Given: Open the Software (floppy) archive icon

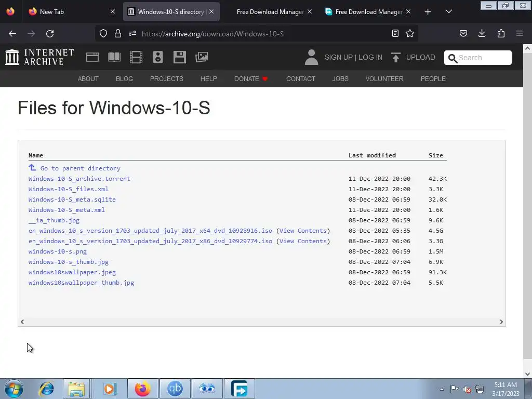Looking at the screenshot, I should (179, 57).
